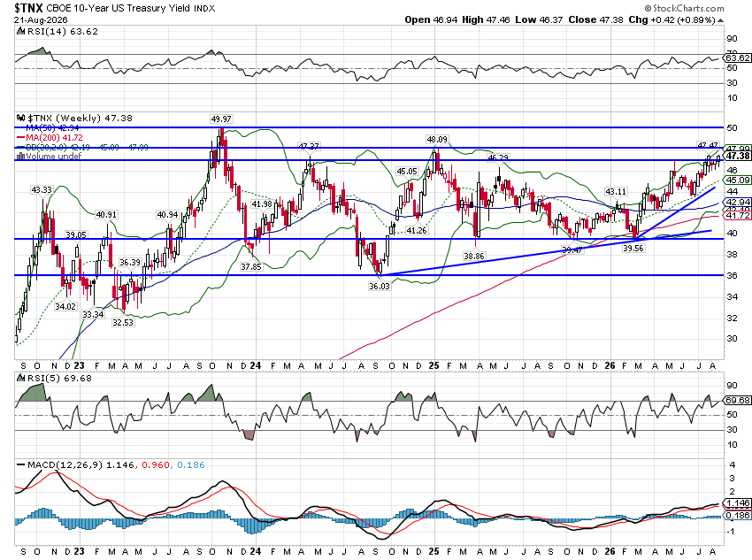Click the 69.68 value tag on the RSI(5) axis

pos(738,401)
